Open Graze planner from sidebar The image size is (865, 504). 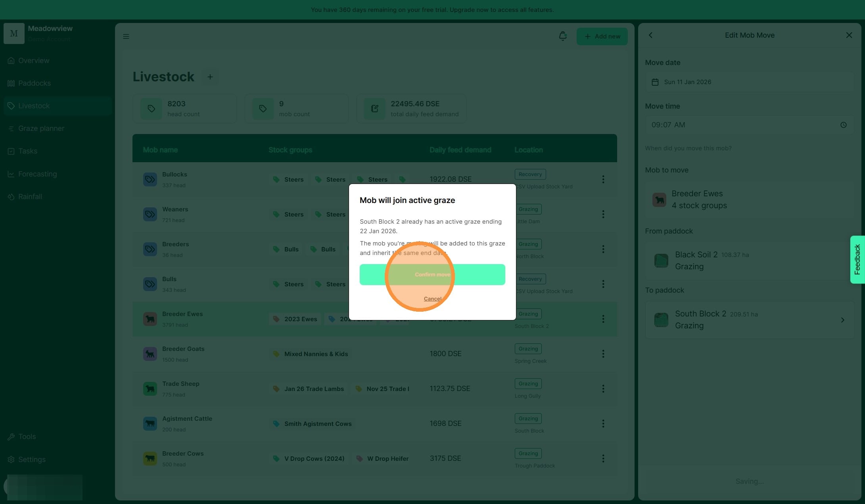point(41,128)
